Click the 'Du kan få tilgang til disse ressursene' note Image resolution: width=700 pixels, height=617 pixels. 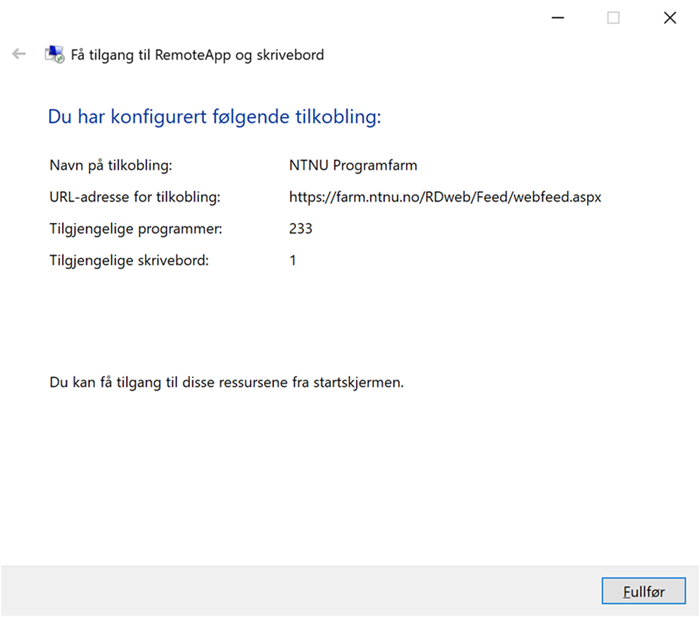[x=226, y=383]
